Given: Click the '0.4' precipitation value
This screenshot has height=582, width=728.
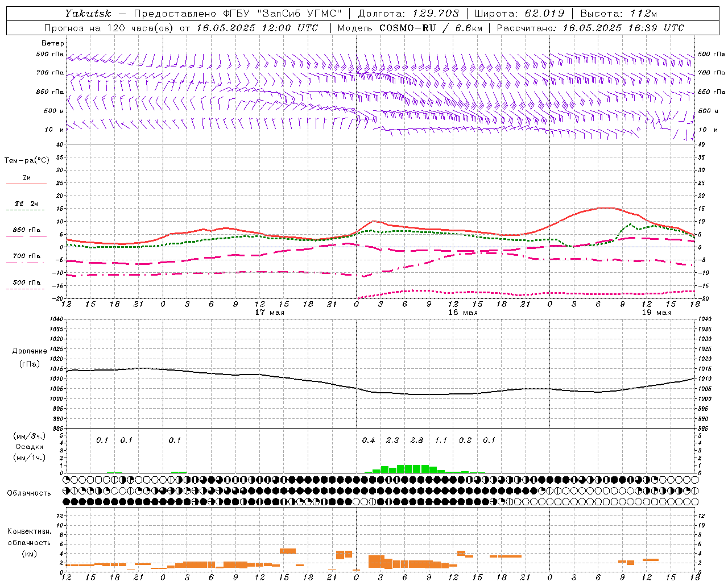Looking at the screenshot, I should click(x=369, y=440).
